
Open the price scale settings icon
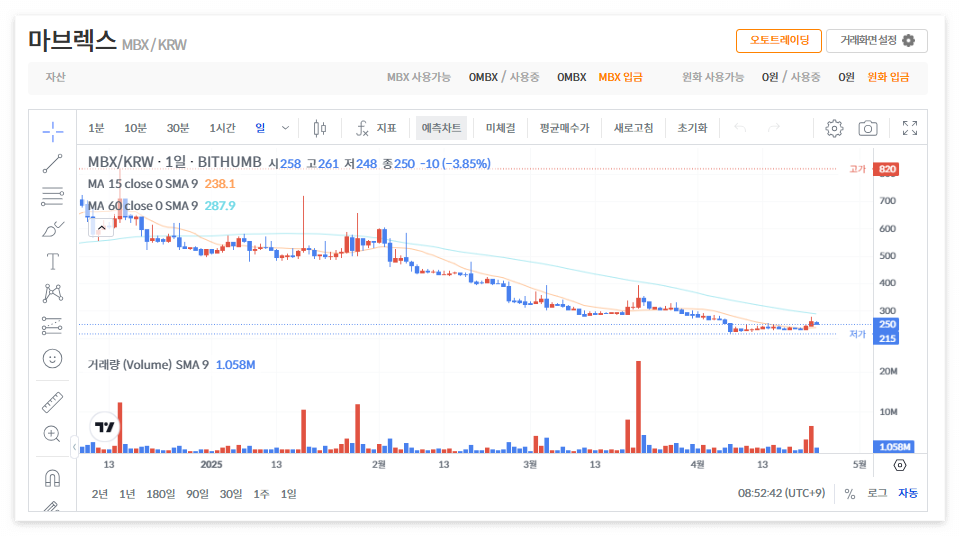pos(899,465)
